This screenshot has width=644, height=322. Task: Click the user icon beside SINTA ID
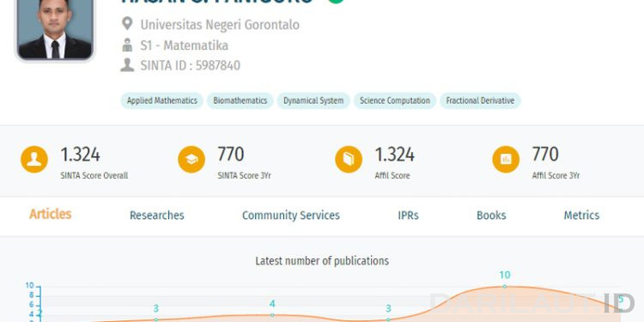click(x=127, y=65)
